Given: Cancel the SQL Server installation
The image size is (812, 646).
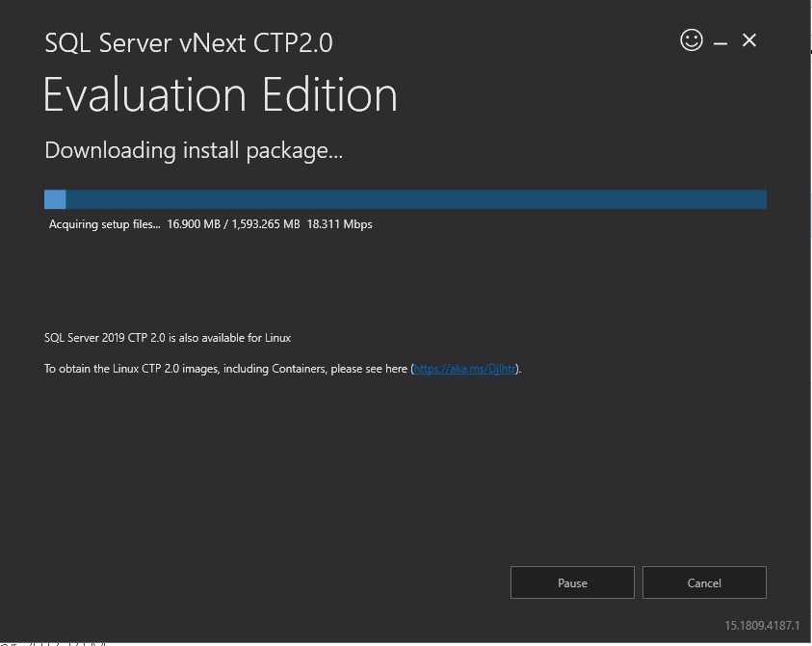Looking at the screenshot, I should [x=704, y=582].
